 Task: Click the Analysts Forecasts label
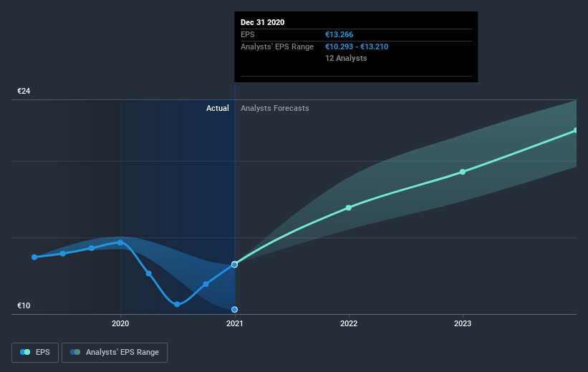[274, 108]
